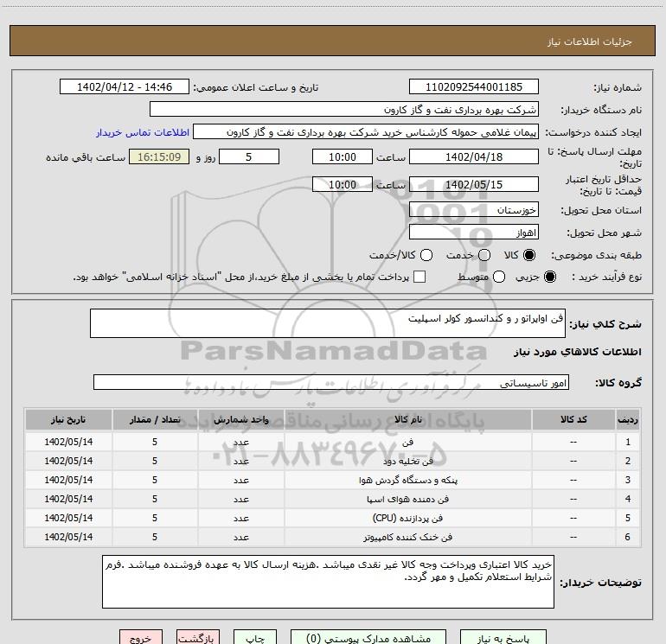Click the اهواز city field
666x644 pixels.
474,232
